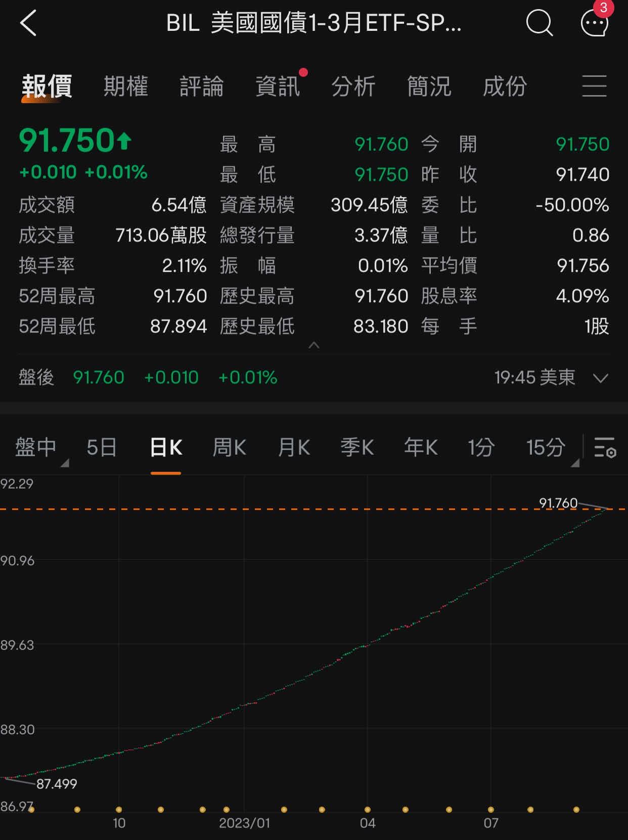The width and height of the screenshot is (628, 840).
Task: Open the search magnifier icon
Action: (x=539, y=23)
